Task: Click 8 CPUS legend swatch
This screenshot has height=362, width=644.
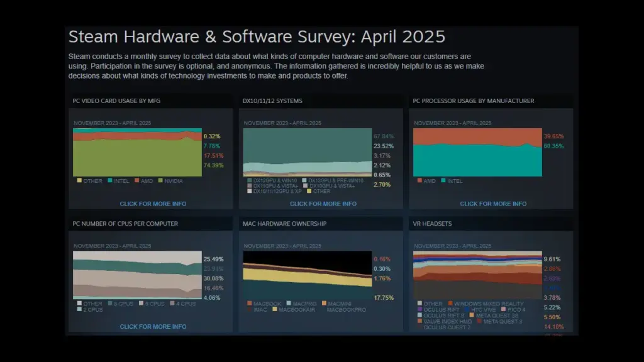Action: click(x=110, y=304)
